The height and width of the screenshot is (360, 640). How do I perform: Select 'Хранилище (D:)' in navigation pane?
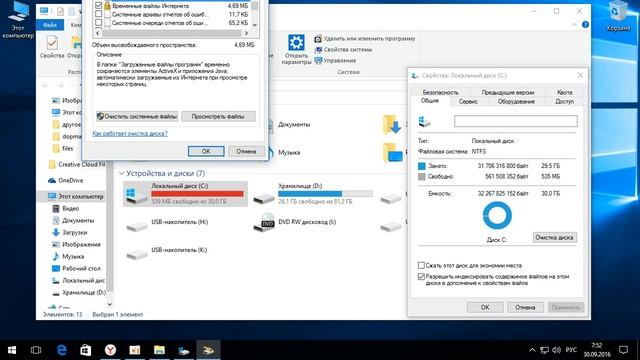coord(79,293)
